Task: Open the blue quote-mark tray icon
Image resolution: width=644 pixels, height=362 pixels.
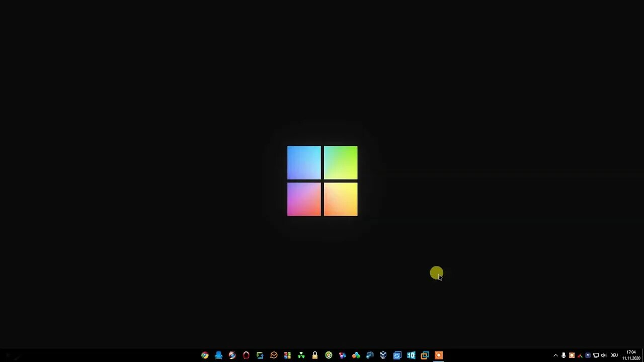Action: [x=588, y=355]
